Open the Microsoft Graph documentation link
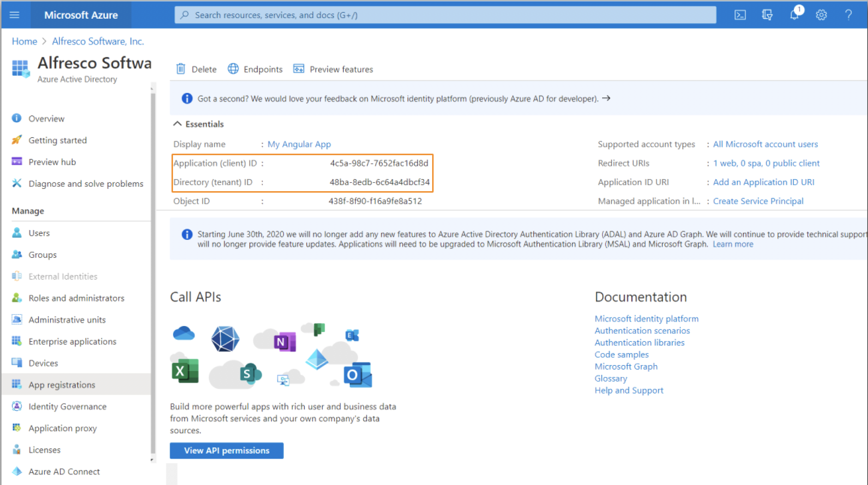The image size is (868, 485). [x=626, y=366]
